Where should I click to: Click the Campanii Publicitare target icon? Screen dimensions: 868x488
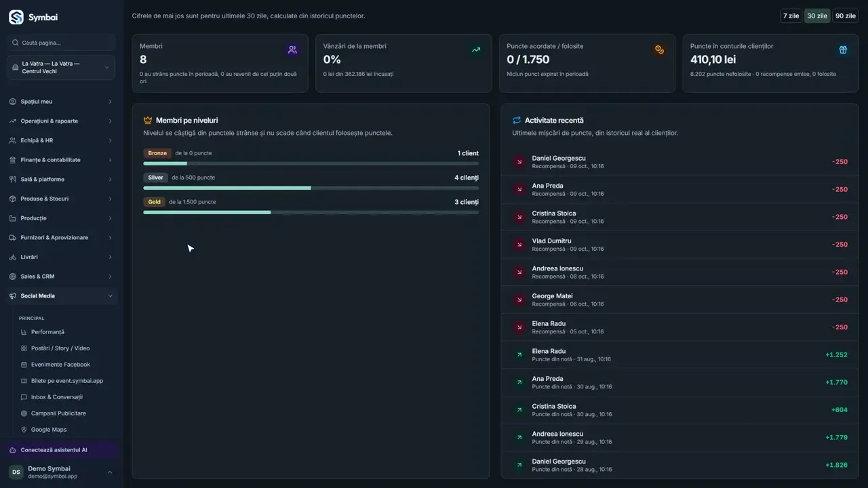click(24, 413)
